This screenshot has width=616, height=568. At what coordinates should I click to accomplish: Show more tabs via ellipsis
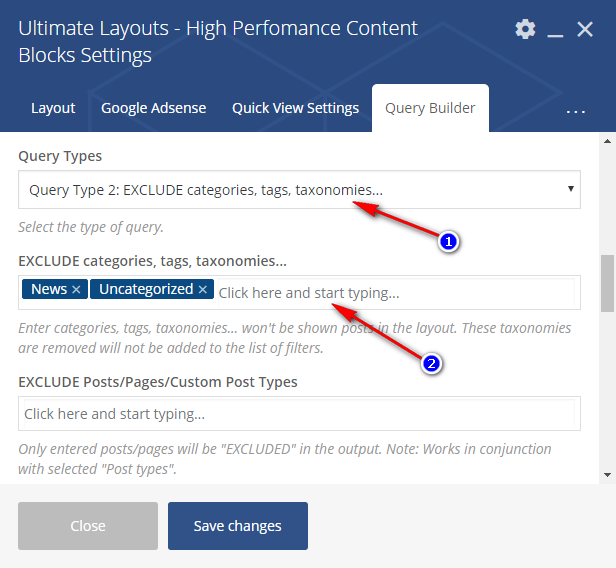click(576, 111)
